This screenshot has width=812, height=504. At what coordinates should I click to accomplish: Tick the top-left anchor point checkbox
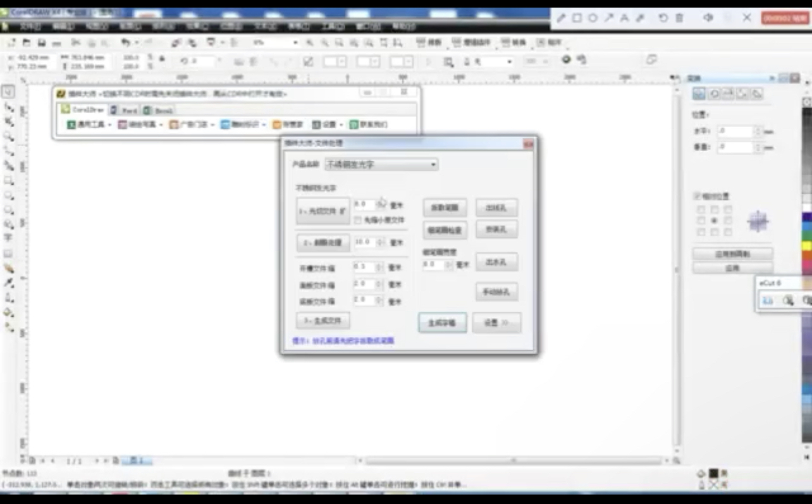tap(701, 209)
